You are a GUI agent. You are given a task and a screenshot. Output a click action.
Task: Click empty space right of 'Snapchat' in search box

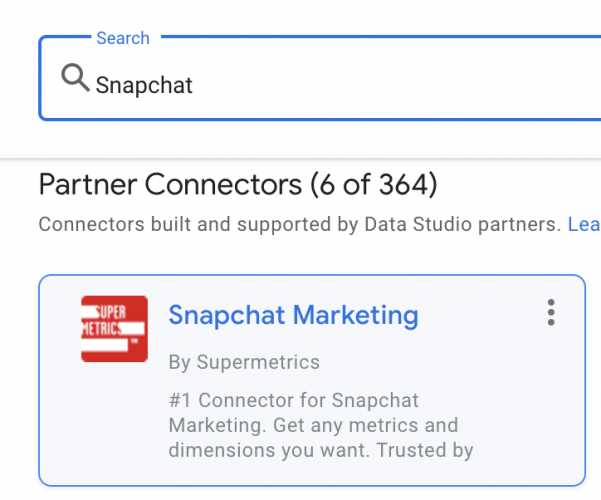[400, 85]
